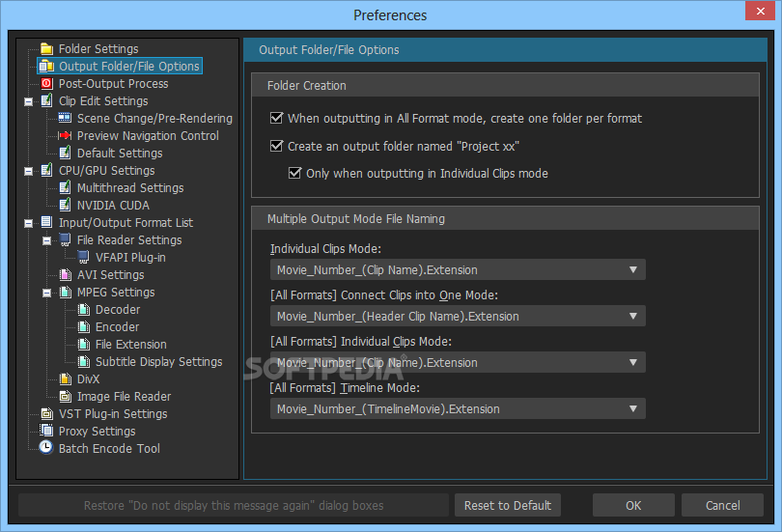Image resolution: width=782 pixels, height=532 pixels.
Task: Collapse the File Reader Settings node
Action: click(x=47, y=240)
